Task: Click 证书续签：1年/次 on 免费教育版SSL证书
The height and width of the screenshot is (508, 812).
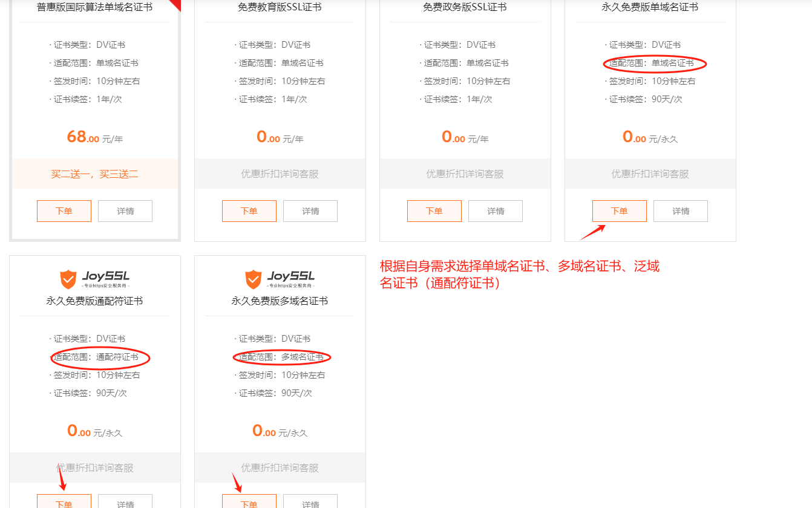Action: (x=272, y=99)
